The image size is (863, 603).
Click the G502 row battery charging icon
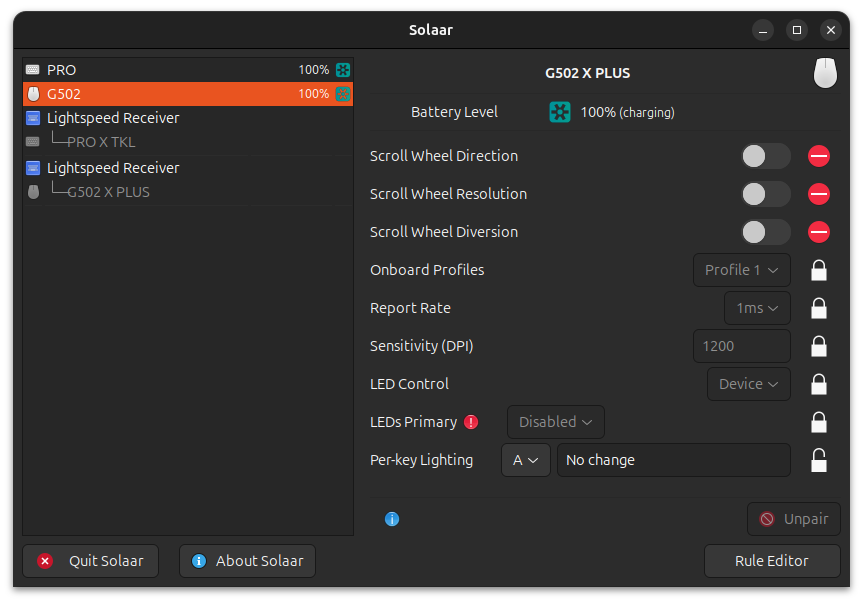343,94
